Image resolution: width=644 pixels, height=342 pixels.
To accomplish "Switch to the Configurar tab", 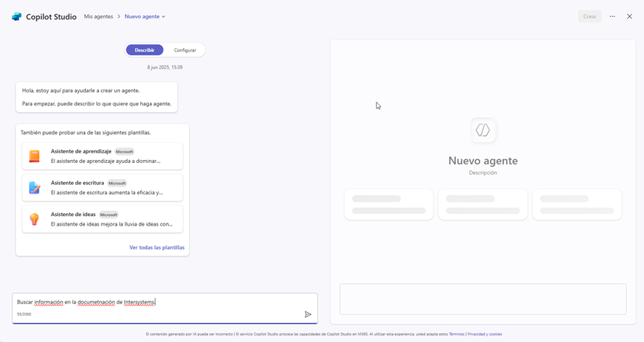I will pyautogui.click(x=185, y=50).
